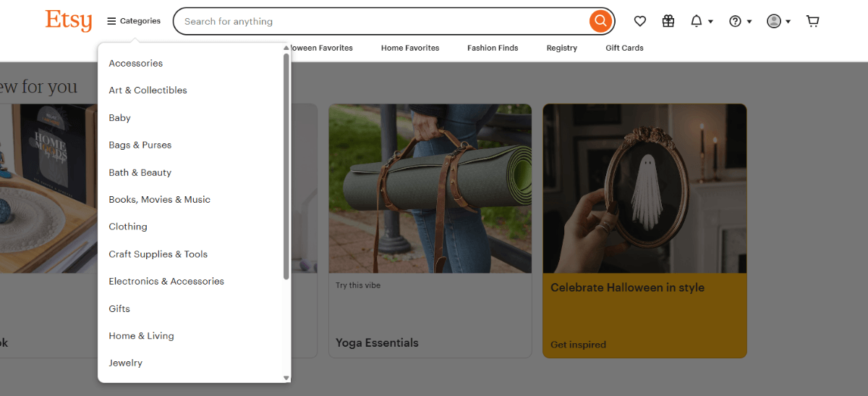Click Celebrate Halloween in style heading

click(x=627, y=287)
